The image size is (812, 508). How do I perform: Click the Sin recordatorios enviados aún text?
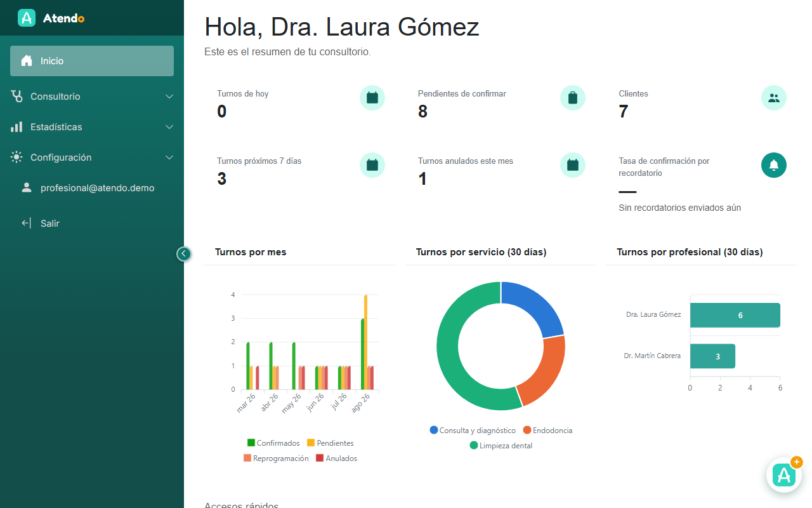point(680,208)
